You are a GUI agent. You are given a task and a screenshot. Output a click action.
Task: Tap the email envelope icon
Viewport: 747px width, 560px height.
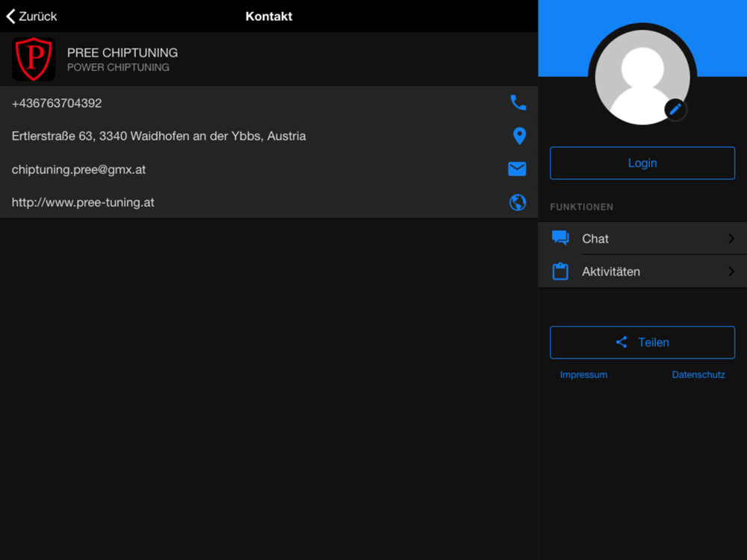[517, 169]
